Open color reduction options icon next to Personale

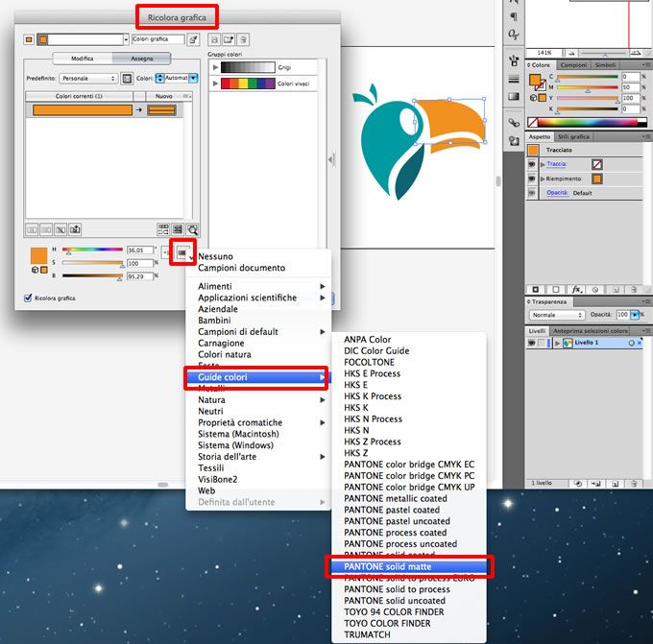(x=127, y=79)
